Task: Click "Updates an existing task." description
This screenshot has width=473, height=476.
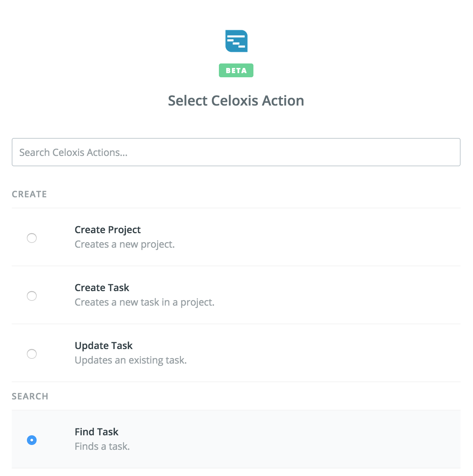Action: tap(131, 360)
